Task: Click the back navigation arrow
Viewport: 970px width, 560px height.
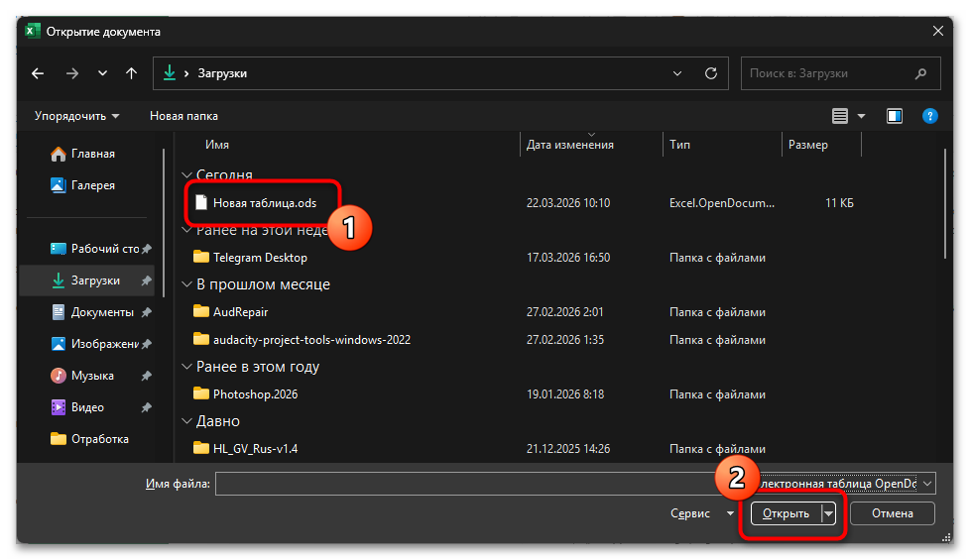Action: (38, 73)
